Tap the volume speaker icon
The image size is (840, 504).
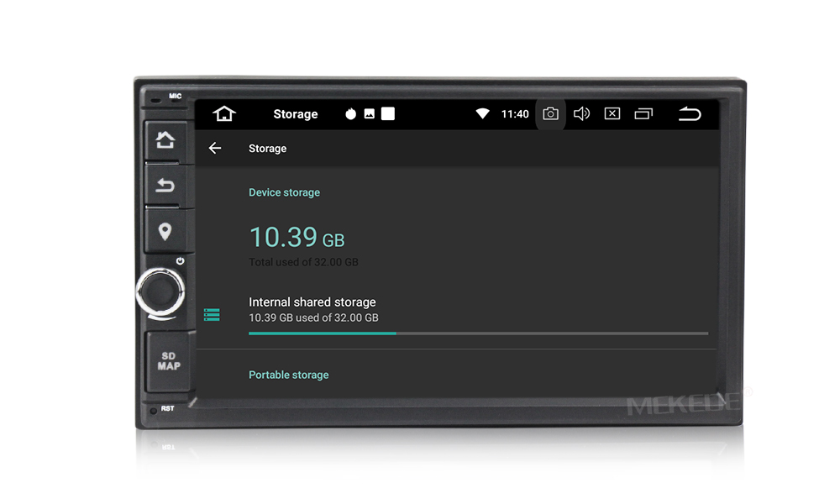tap(581, 113)
